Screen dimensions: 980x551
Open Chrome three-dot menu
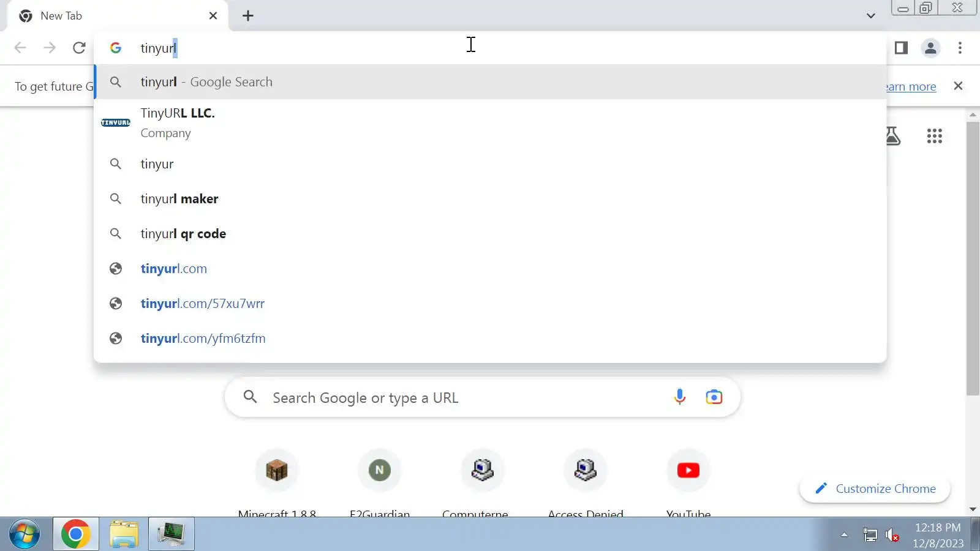tap(960, 48)
